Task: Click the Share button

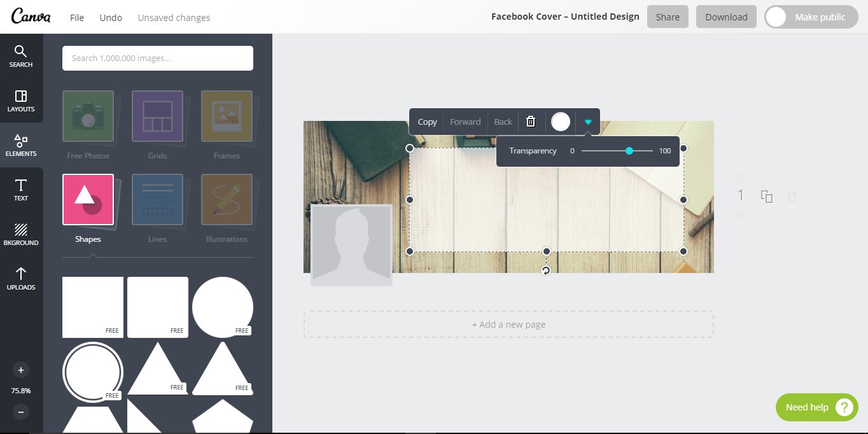Action: (668, 17)
